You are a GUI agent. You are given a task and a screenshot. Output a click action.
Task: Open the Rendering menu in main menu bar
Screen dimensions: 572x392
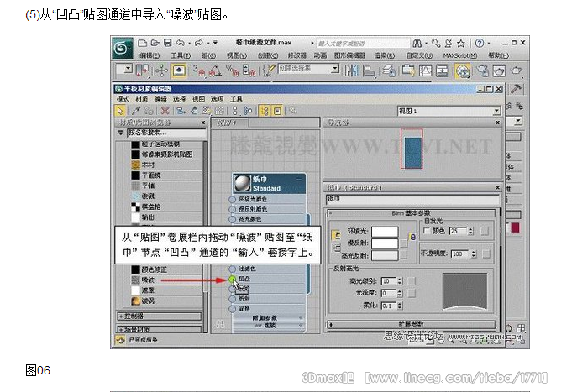point(385,55)
